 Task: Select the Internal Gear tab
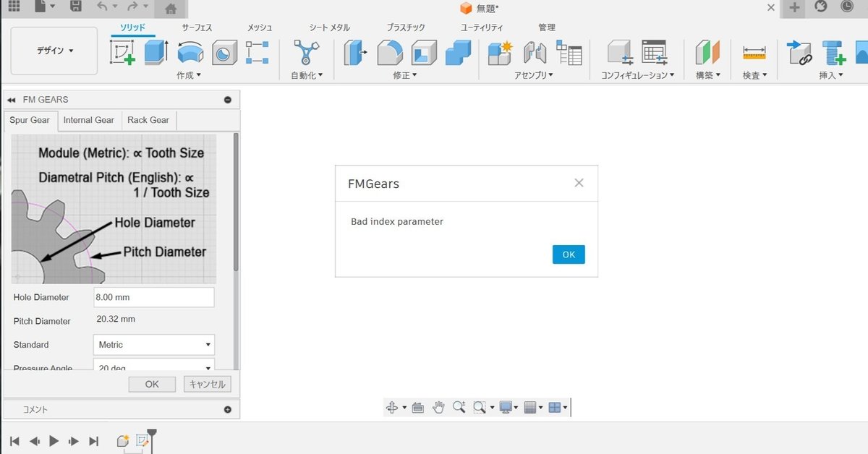pyautogui.click(x=89, y=120)
